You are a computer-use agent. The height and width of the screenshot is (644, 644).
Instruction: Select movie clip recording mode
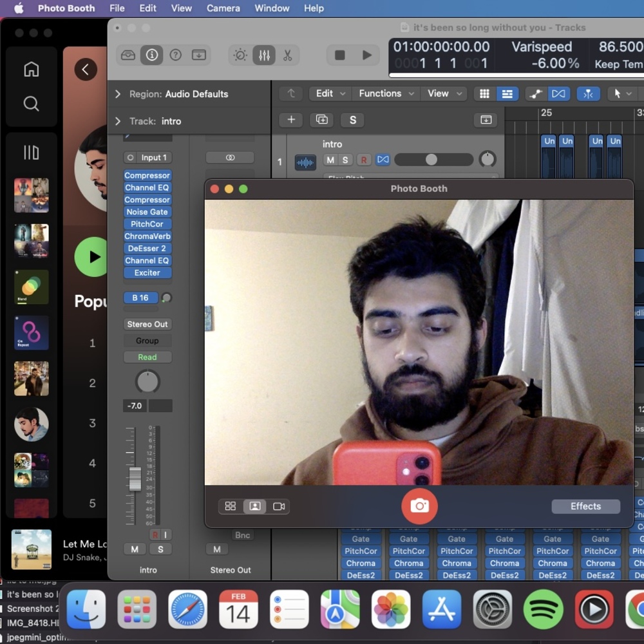coord(279,506)
